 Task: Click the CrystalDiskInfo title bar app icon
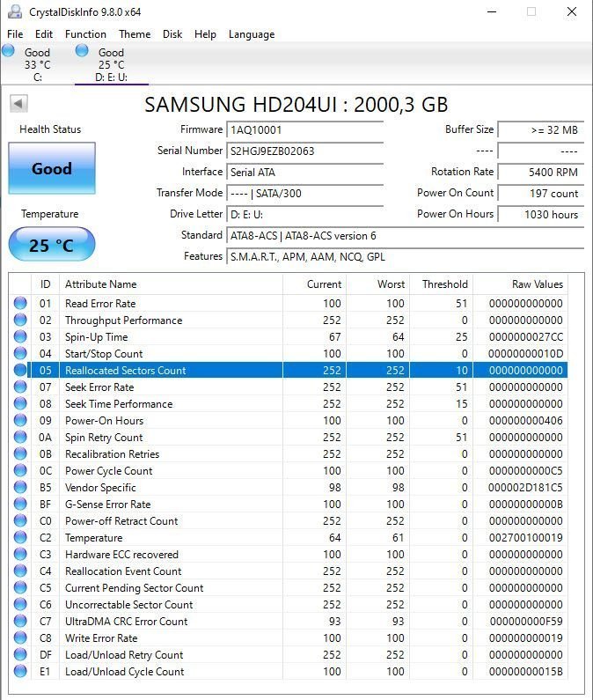tap(15, 11)
